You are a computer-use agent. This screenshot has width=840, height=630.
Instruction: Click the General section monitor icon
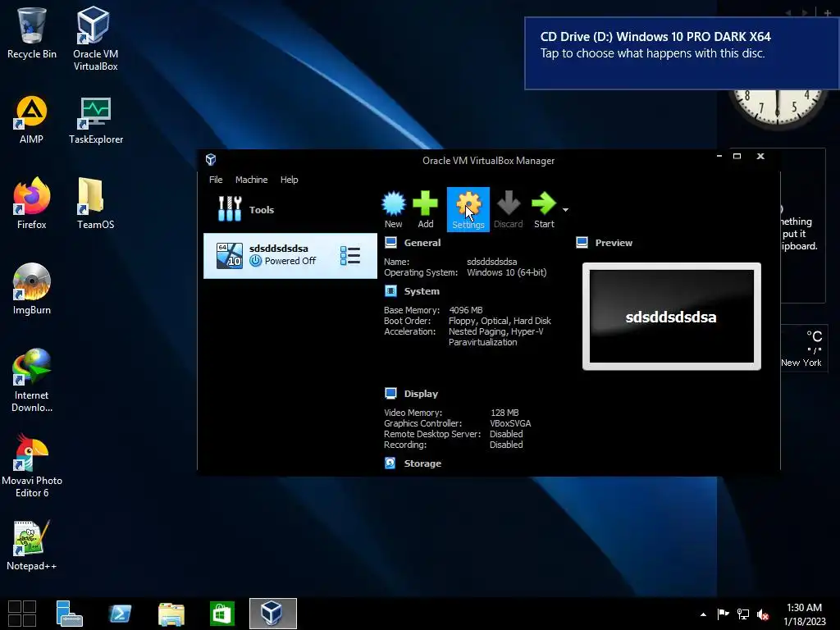point(391,243)
